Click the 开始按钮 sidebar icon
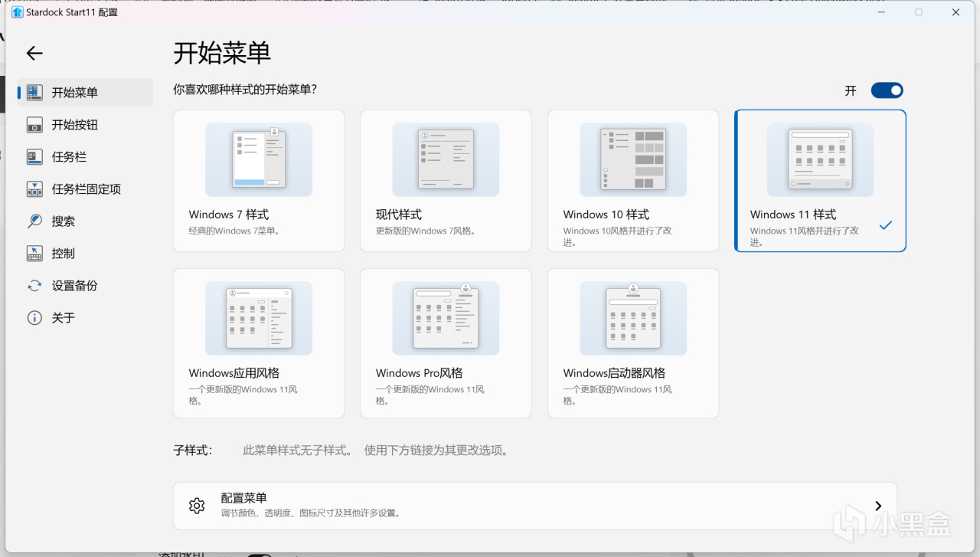This screenshot has height=557, width=980. 34,125
